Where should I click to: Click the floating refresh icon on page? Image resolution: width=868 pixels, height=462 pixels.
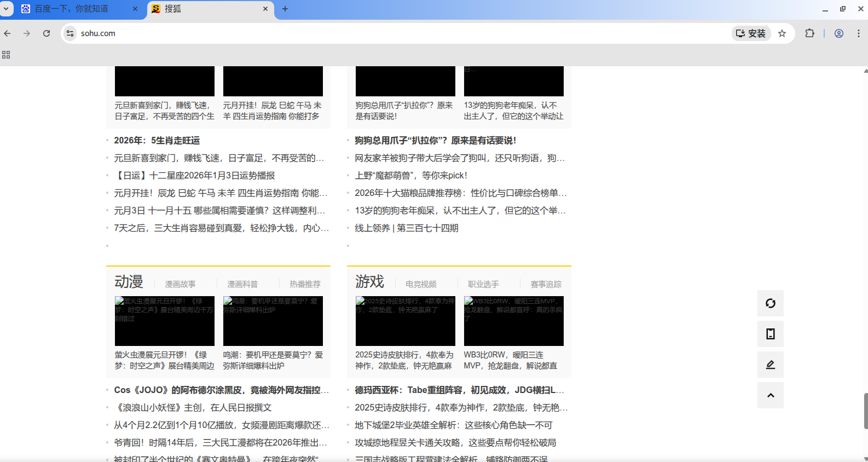point(771,303)
